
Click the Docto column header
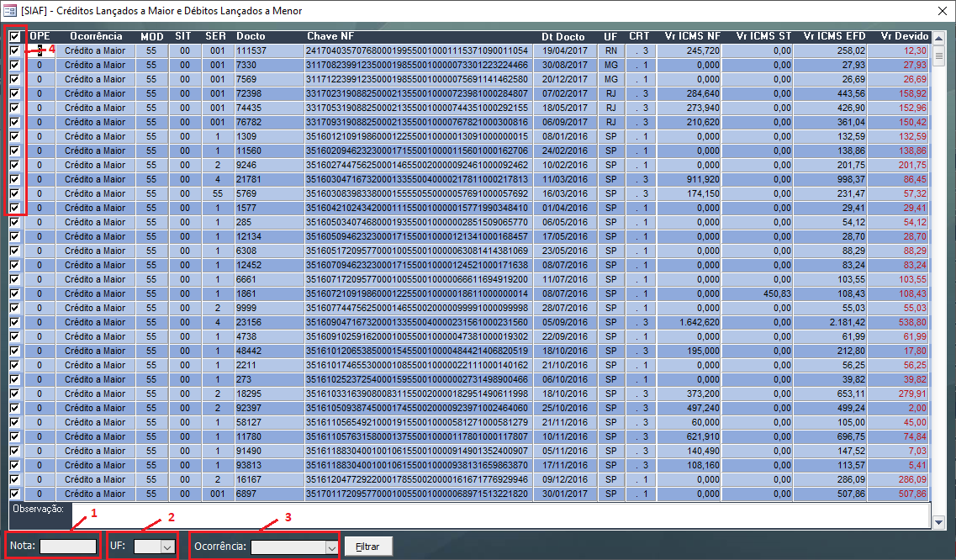click(x=251, y=37)
